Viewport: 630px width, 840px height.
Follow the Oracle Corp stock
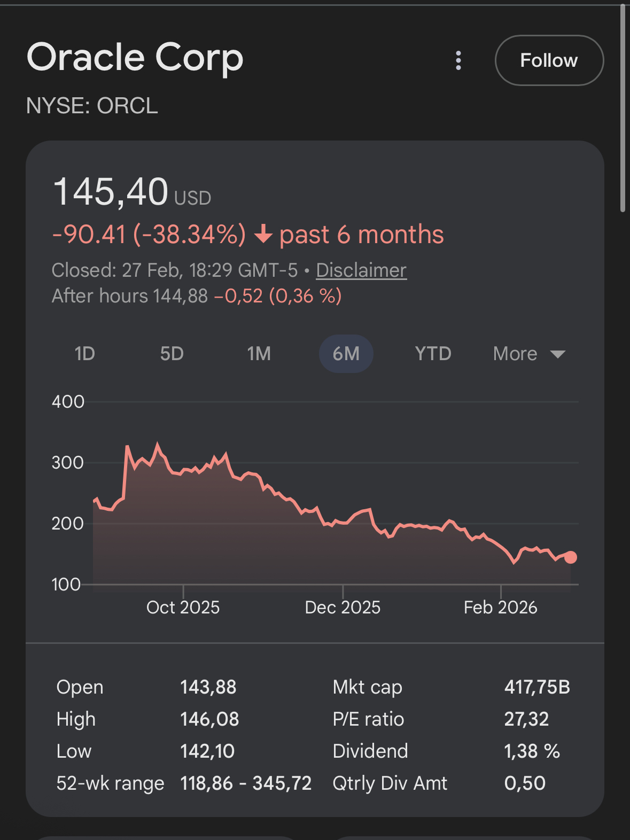coord(549,60)
